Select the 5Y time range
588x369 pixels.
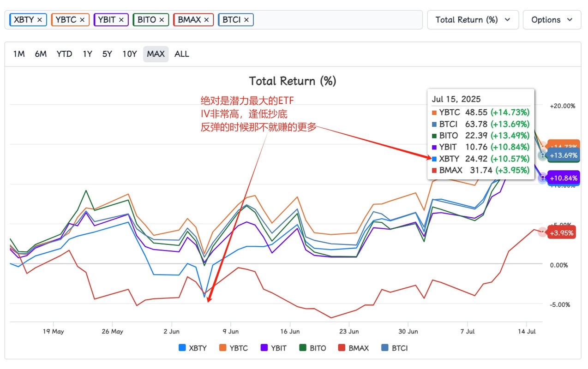click(x=107, y=54)
